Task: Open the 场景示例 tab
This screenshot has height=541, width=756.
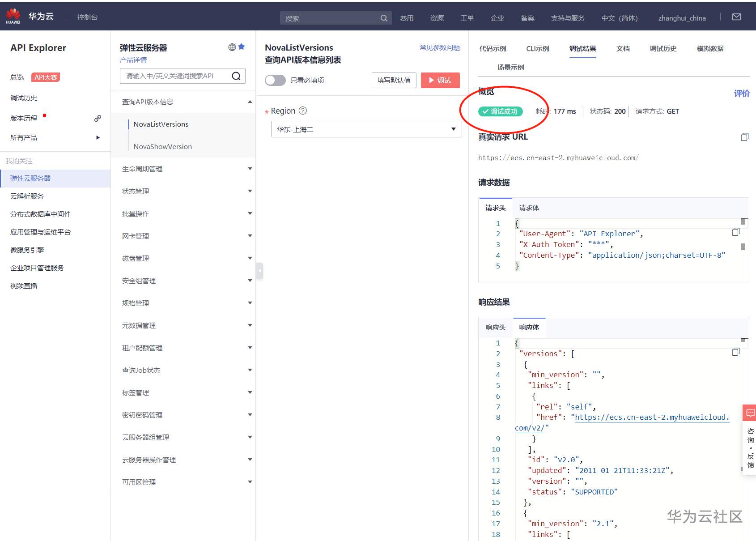Action: [511, 67]
